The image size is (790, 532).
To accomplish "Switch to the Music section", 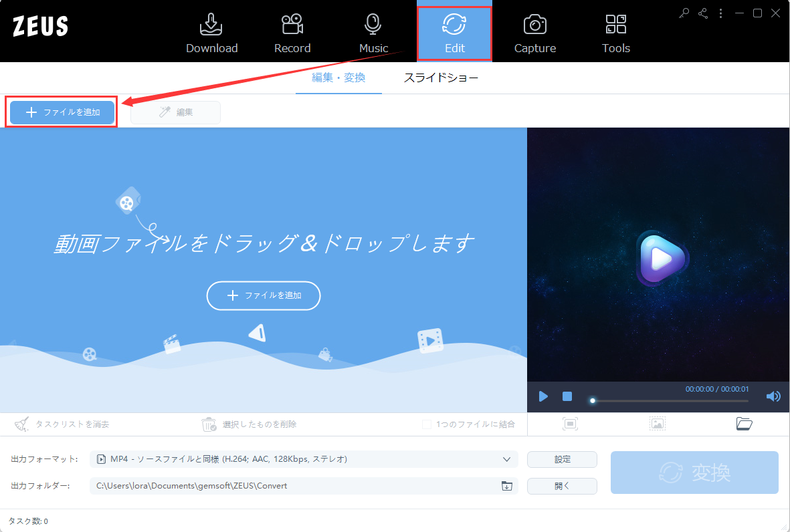I will [373, 33].
